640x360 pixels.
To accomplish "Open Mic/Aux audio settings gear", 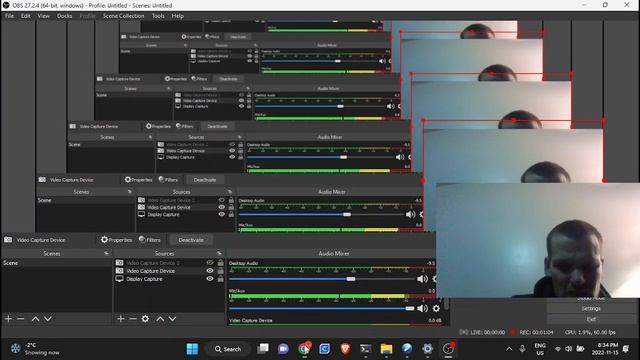I will [436, 309].
